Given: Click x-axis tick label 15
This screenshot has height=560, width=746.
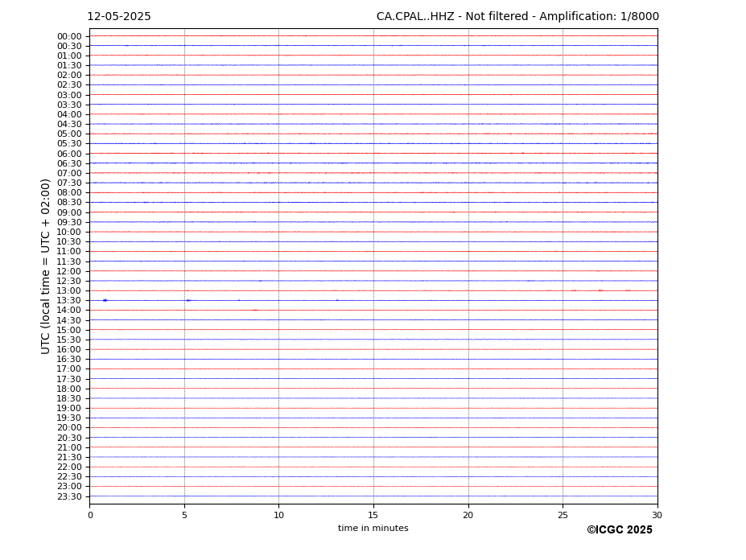Looking at the screenshot, I should point(373,515).
